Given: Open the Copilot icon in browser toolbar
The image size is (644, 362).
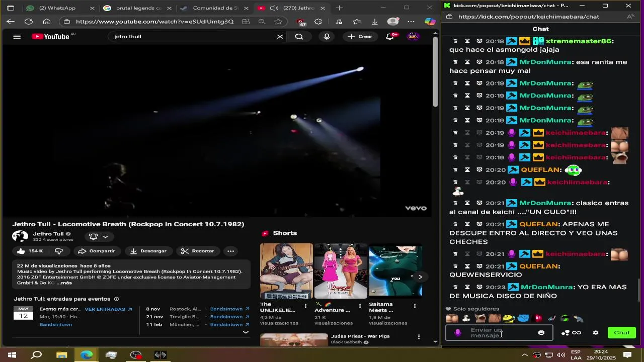Looking at the screenshot, I should (x=430, y=22).
